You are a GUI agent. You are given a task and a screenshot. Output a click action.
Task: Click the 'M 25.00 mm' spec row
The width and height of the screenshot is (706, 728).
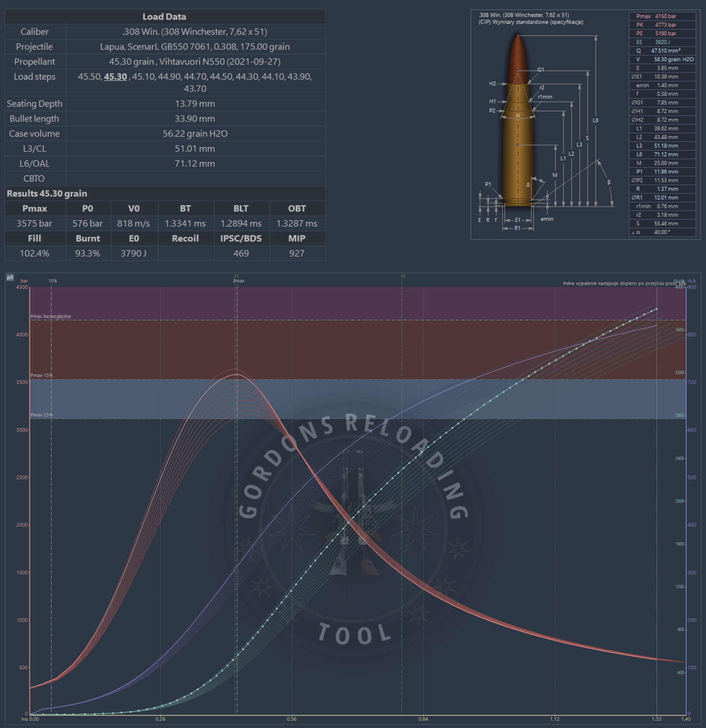(x=663, y=163)
